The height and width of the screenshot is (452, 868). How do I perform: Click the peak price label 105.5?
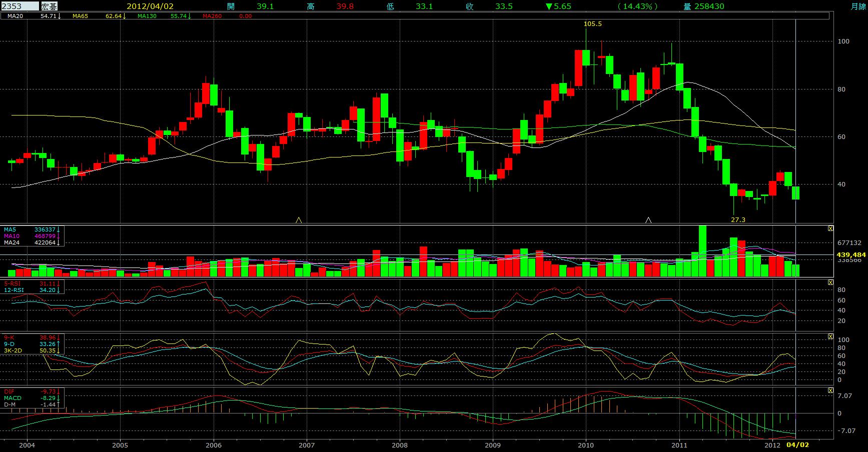(x=593, y=23)
